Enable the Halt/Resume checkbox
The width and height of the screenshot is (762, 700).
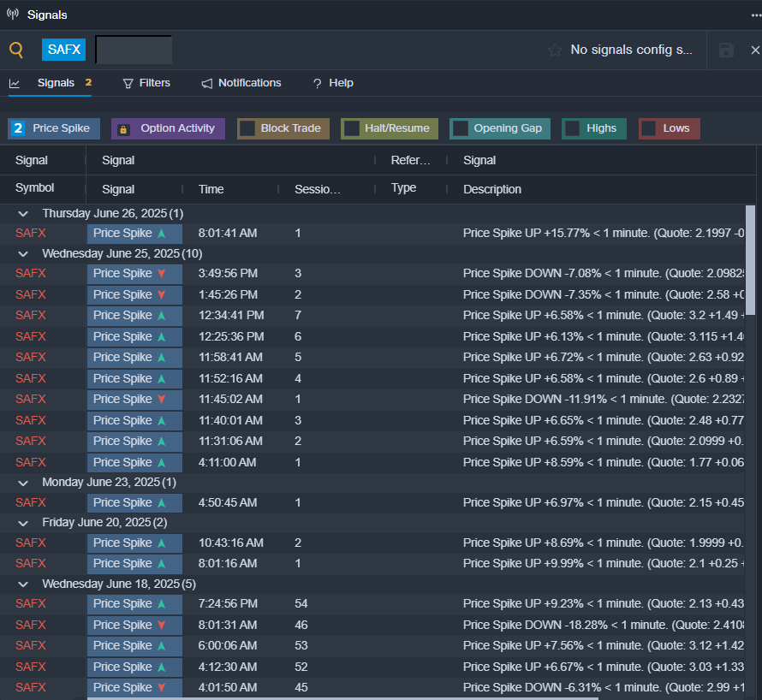(x=351, y=128)
